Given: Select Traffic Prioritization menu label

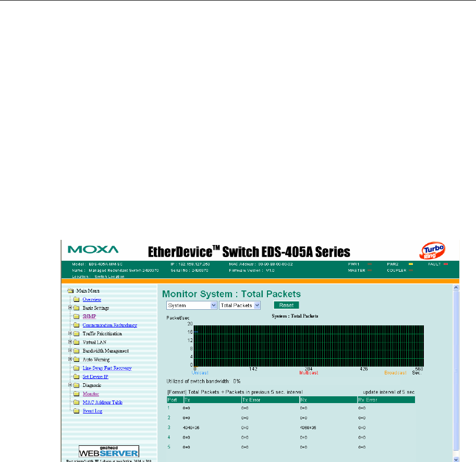Looking at the screenshot, I should (102, 334).
